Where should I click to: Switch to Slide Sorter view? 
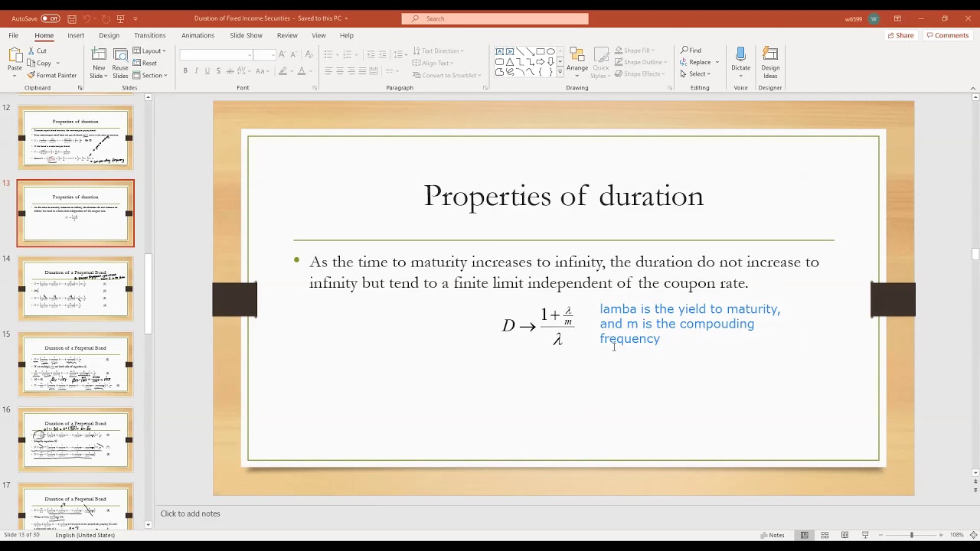pyautogui.click(x=825, y=535)
